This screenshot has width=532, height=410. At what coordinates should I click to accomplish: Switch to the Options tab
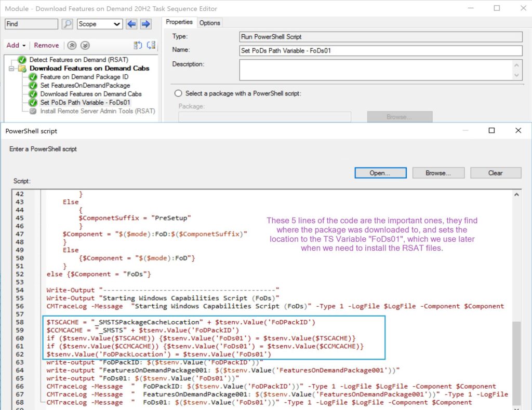point(210,23)
